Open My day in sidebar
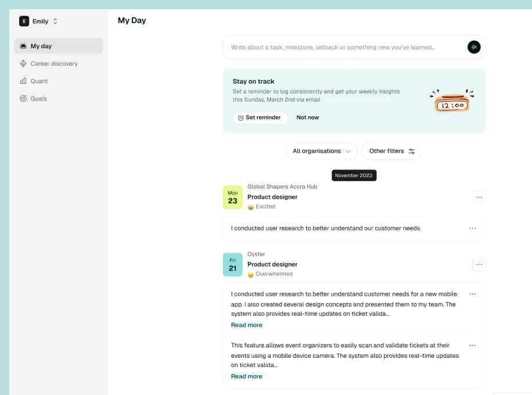 (58, 46)
